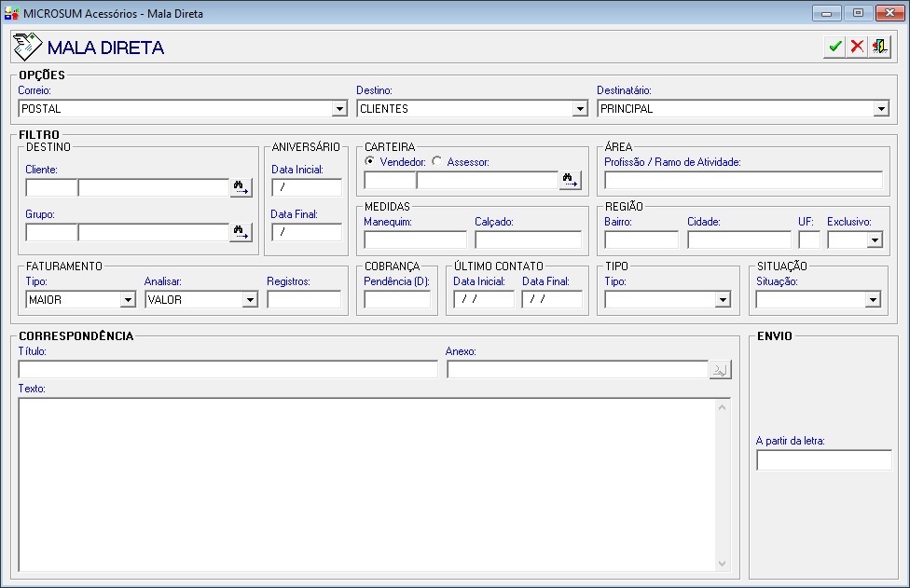Click the Texto area scrollbar down arrow
The height and width of the screenshot is (588, 910).
[x=723, y=564]
